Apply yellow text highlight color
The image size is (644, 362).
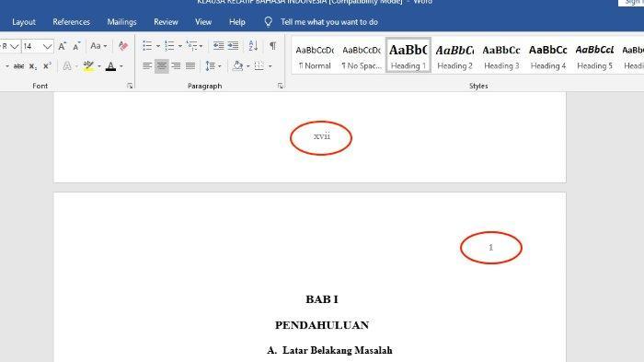click(x=88, y=65)
